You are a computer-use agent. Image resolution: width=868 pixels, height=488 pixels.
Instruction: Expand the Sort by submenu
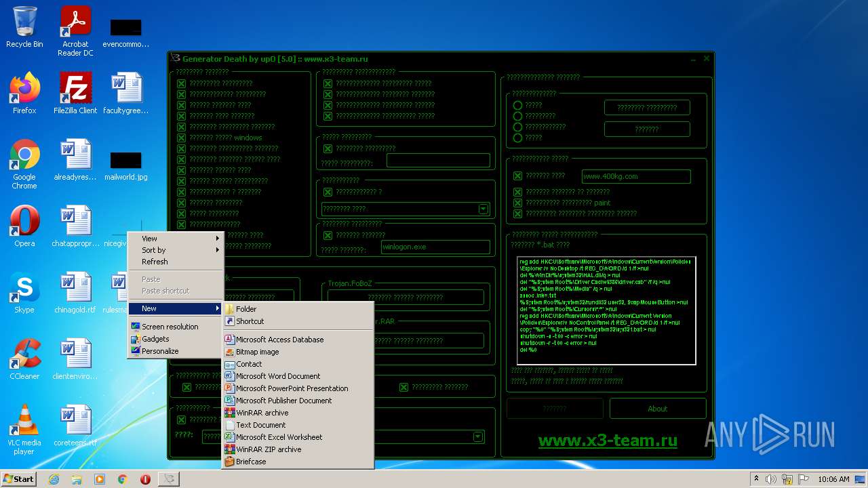coord(175,250)
